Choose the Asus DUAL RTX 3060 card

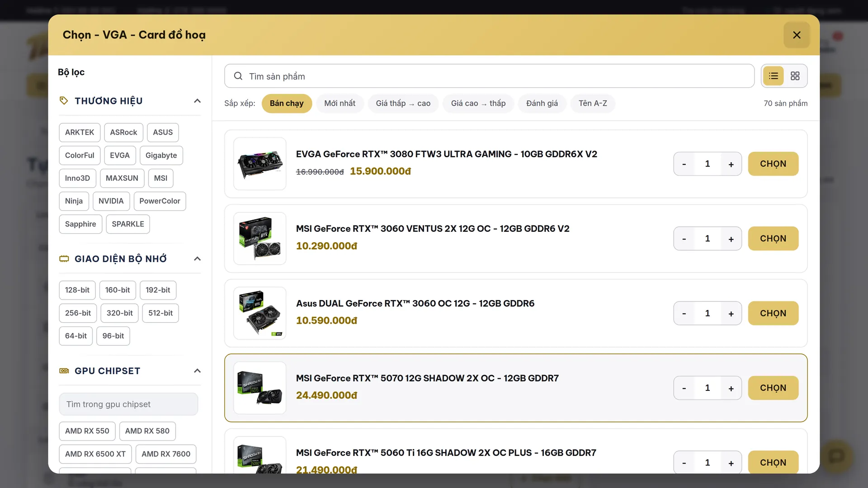pyautogui.click(x=773, y=313)
